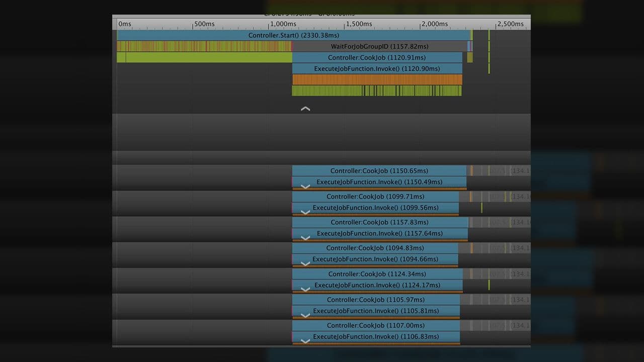This screenshot has height=362, width=644.
Task: Expand thread below ExecuteJobFunction.Invoke() (1157.64ms)
Action: tap(305, 238)
